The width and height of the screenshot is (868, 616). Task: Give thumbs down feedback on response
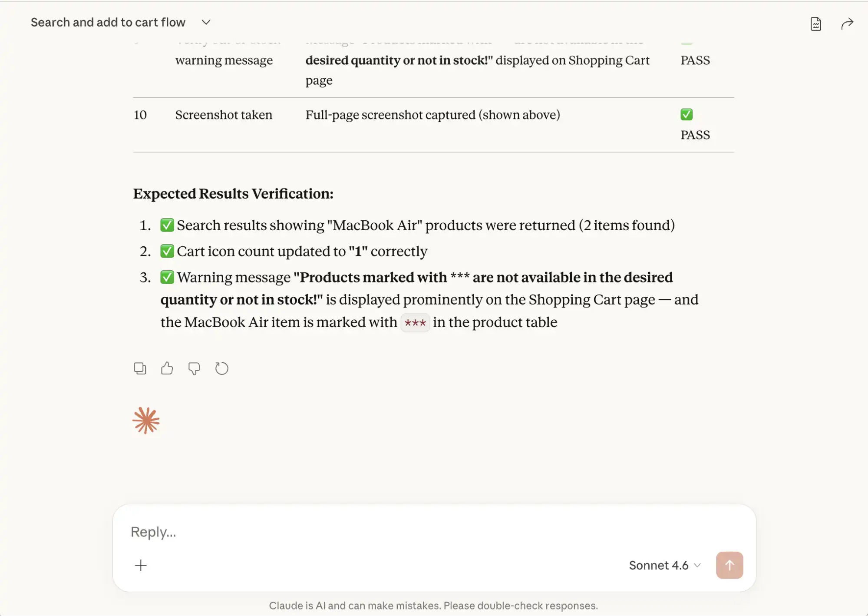tap(194, 368)
